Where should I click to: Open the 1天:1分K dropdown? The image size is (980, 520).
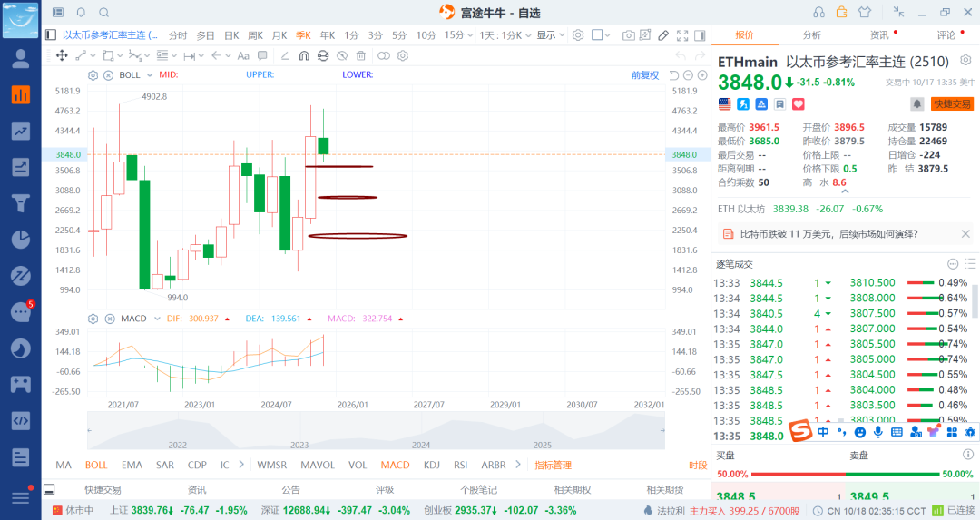505,35
